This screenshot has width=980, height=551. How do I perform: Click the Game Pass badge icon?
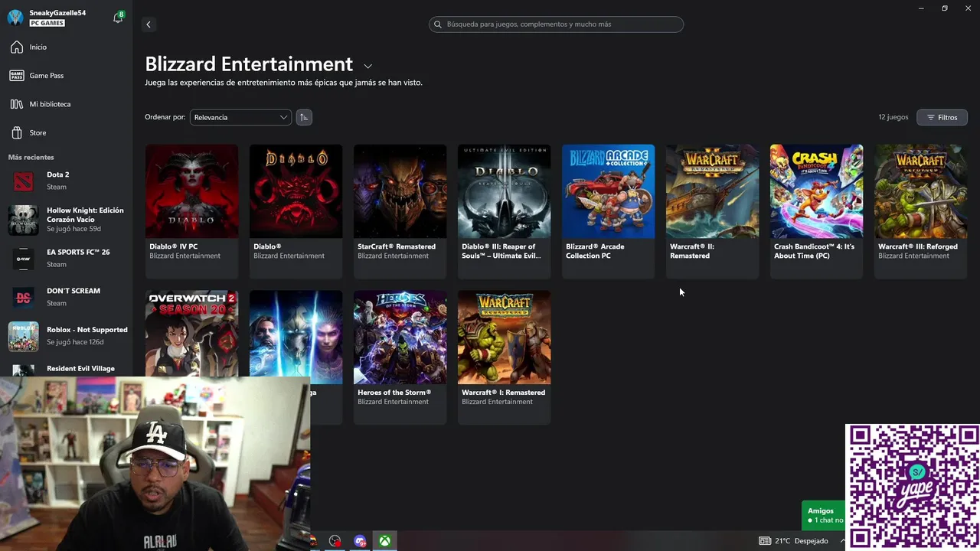click(x=17, y=76)
